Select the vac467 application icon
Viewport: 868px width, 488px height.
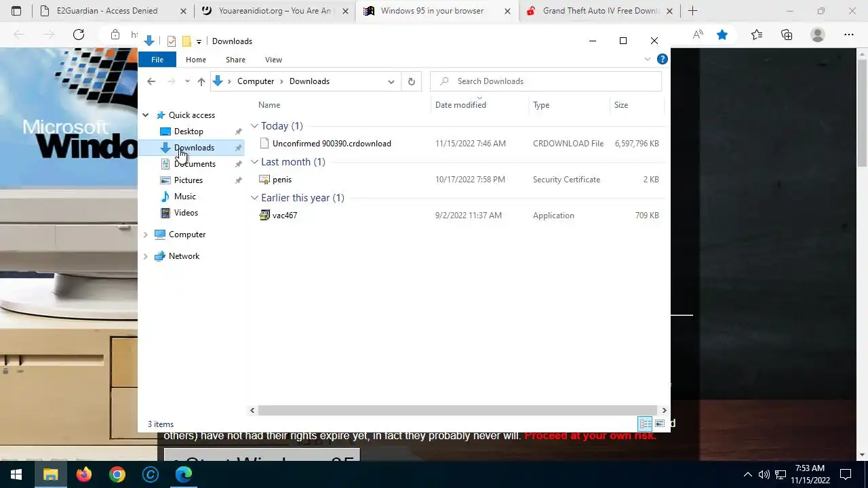(264, 216)
